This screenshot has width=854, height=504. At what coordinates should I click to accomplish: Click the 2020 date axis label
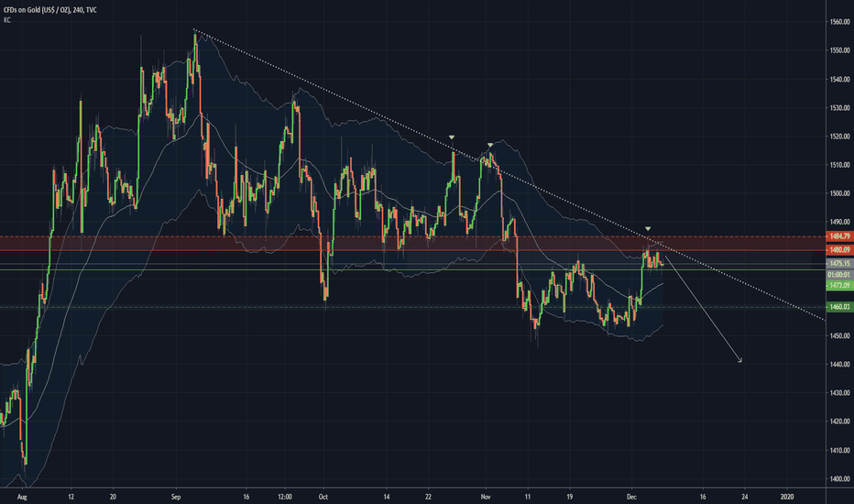[787, 497]
